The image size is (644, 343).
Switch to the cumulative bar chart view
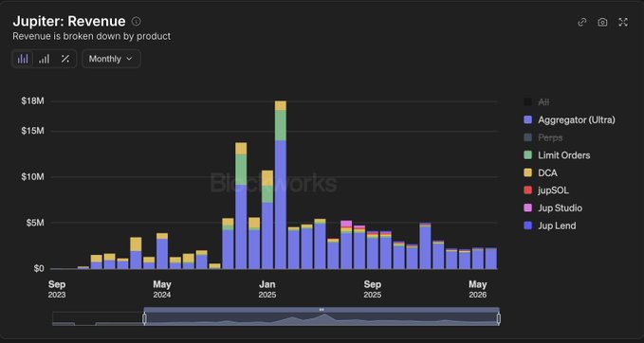44,59
